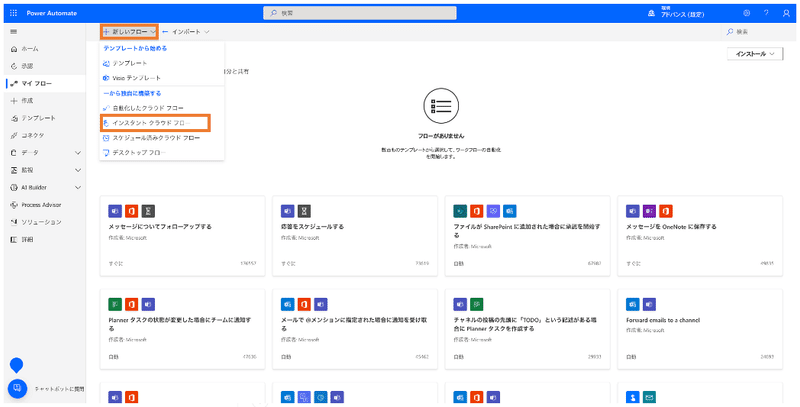Click the Planner icon on Planner タスクの状態 card
The height and width of the screenshot is (407, 800).
click(115, 304)
